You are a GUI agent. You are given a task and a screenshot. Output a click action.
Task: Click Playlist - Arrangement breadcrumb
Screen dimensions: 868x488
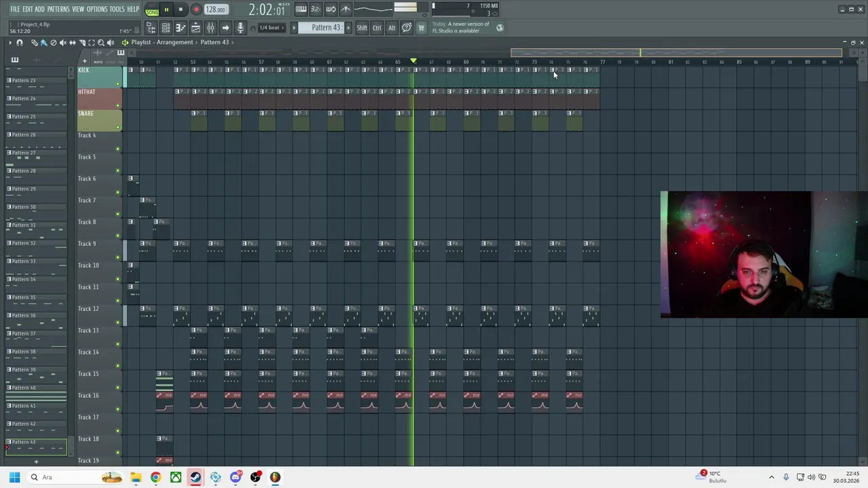point(162,42)
